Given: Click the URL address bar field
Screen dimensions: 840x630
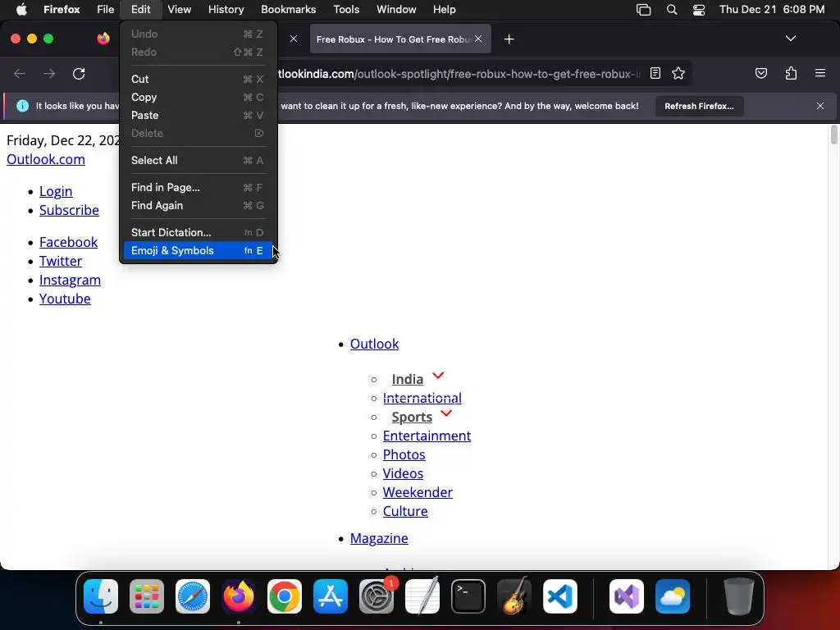Looking at the screenshot, I should tap(458, 73).
